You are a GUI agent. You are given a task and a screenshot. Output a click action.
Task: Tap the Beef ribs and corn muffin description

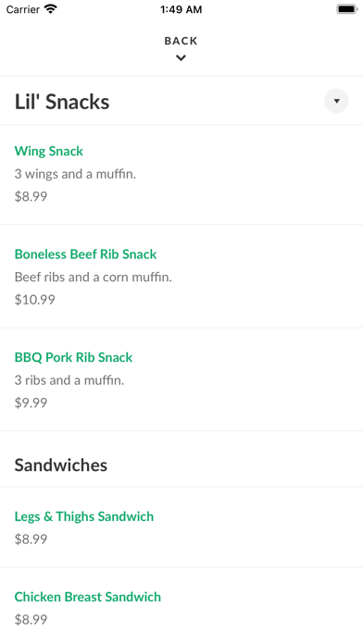[x=94, y=277]
